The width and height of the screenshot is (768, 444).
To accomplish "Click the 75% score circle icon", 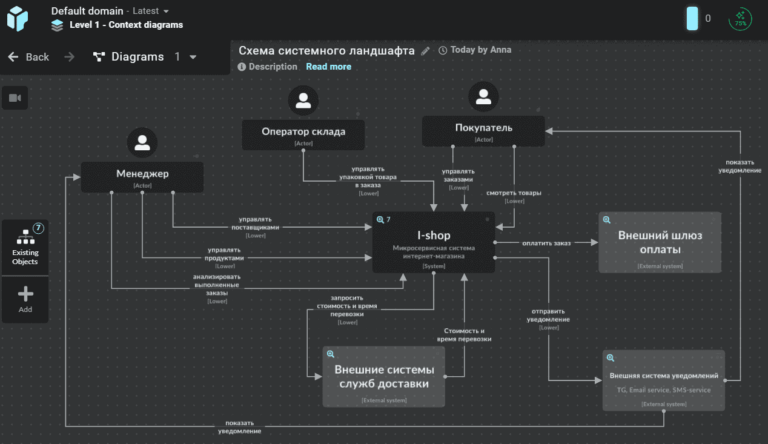I will 740,19.
